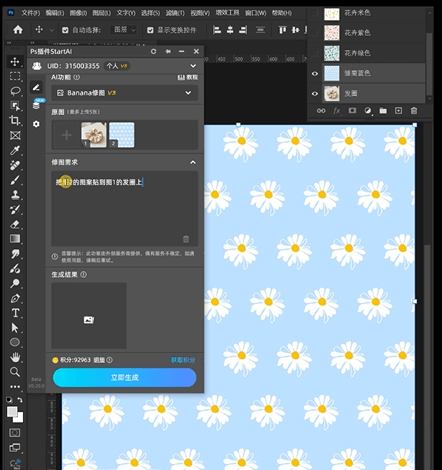Click the foreground color swatch
The image size is (442, 470).
(x=12, y=412)
